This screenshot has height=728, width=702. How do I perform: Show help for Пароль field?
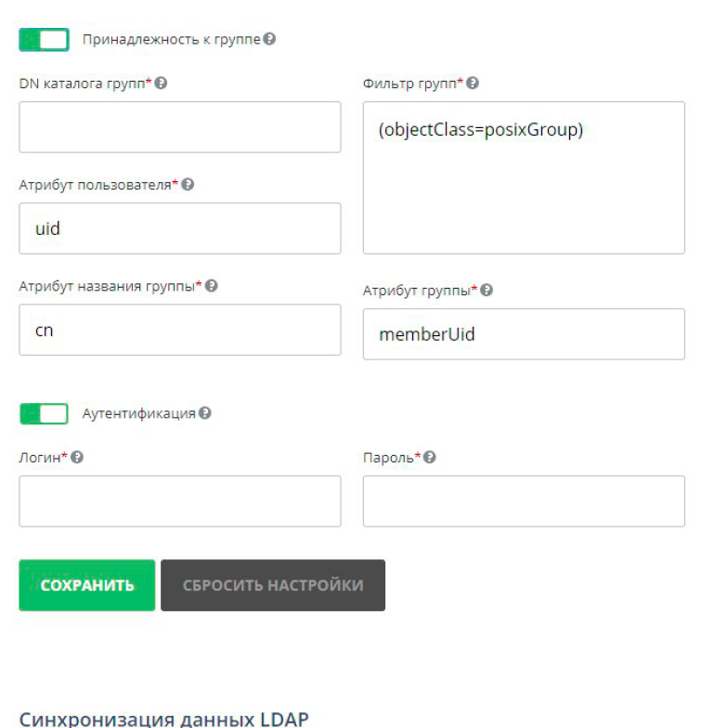pos(430,458)
